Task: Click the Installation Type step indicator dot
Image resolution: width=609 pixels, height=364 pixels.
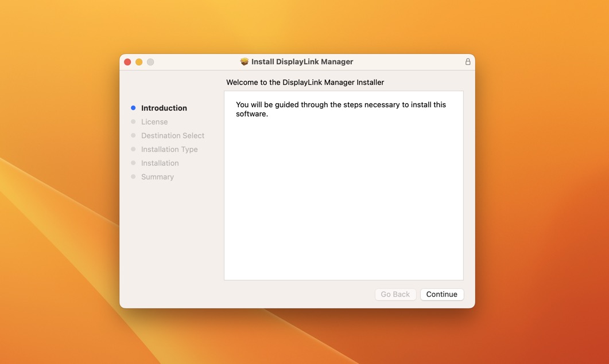Action: pos(133,148)
